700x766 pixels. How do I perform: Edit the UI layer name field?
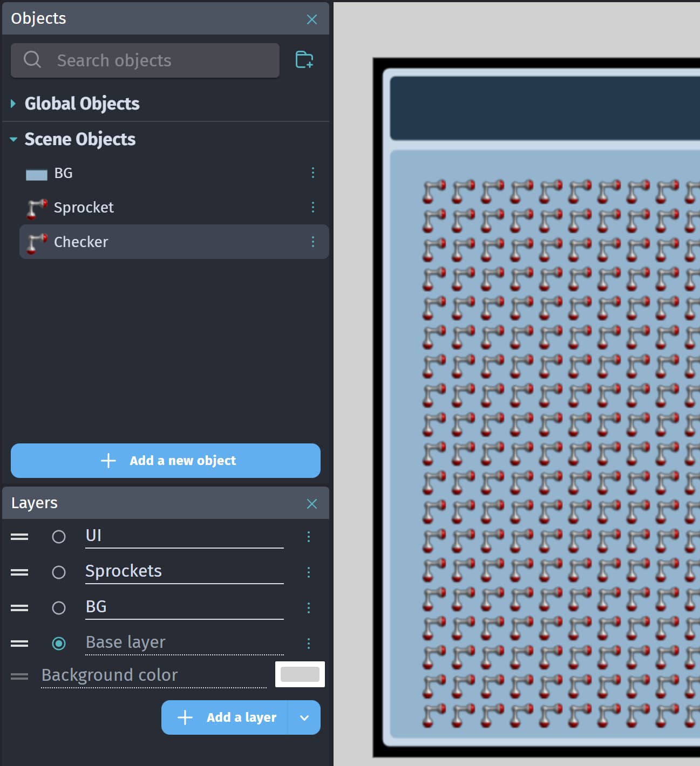click(x=185, y=536)
